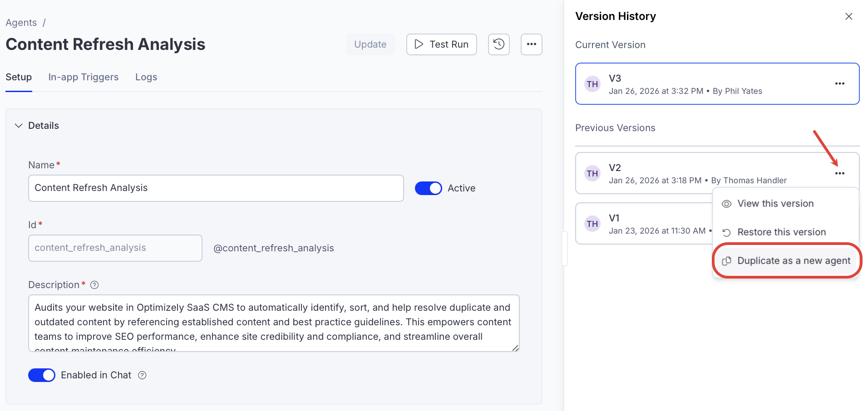Click Enabled in Chat help icon
This screenshot has width=868, height=411.
(x=142, y=375)
